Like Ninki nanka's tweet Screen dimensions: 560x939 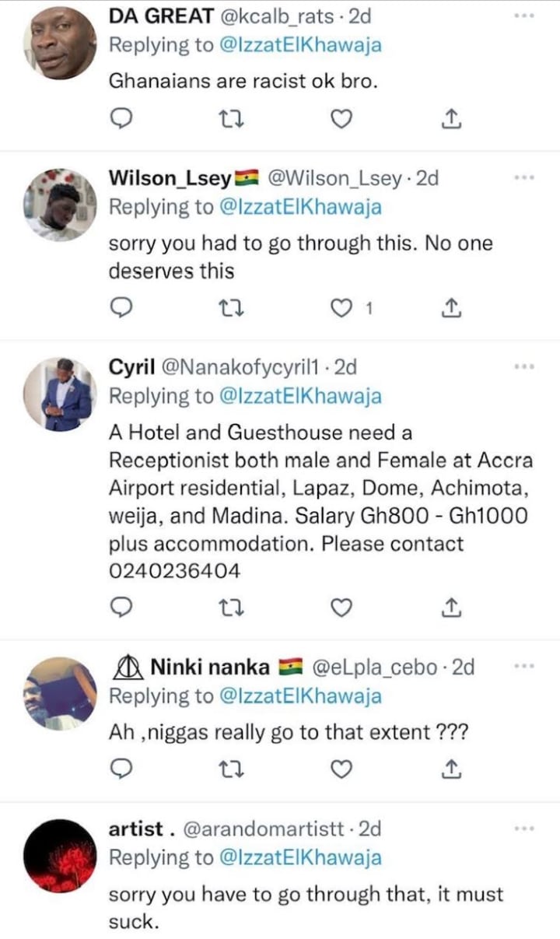pos(341,769)
